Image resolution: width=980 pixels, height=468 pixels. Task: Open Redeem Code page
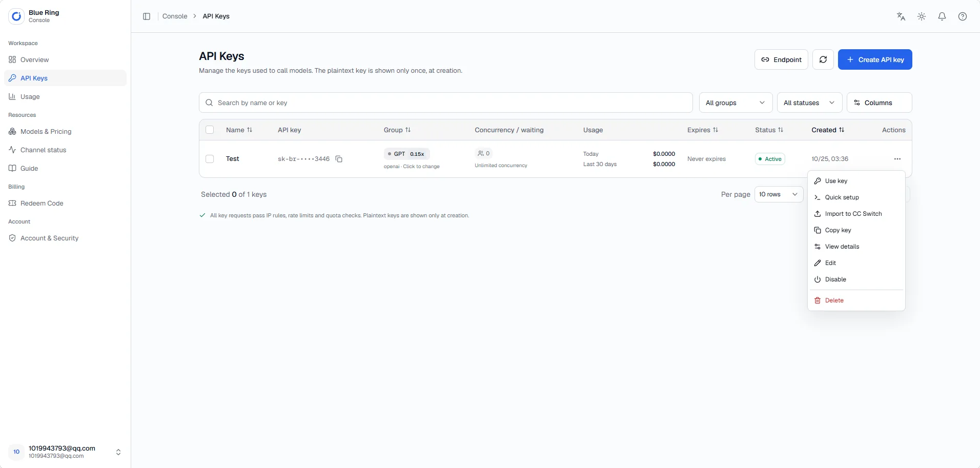[x=65, y=203]
